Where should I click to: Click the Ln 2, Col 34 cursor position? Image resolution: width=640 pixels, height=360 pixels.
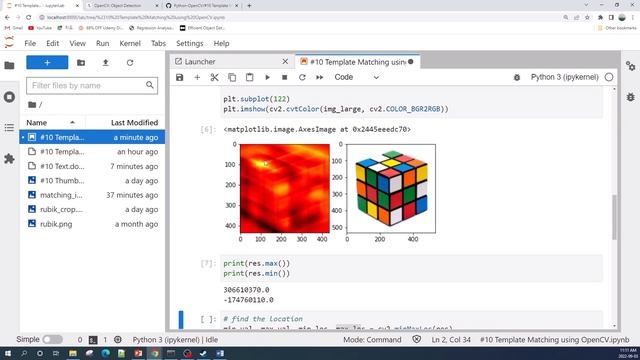(x=451, y=340)
